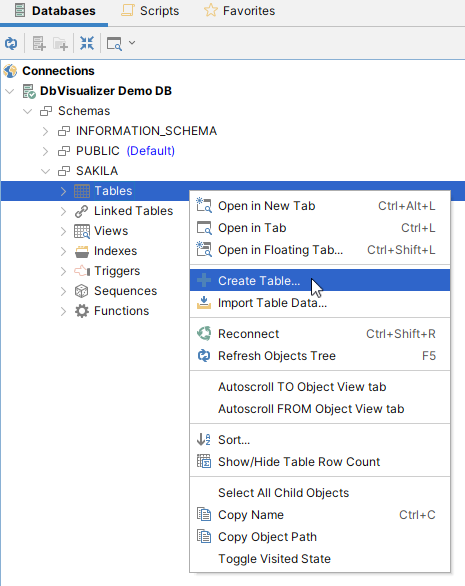Image resolution: width=465 pixels, height=586 pixels.
Task: Choose Open in Floating Tab... entry
Action: [320, 250]
